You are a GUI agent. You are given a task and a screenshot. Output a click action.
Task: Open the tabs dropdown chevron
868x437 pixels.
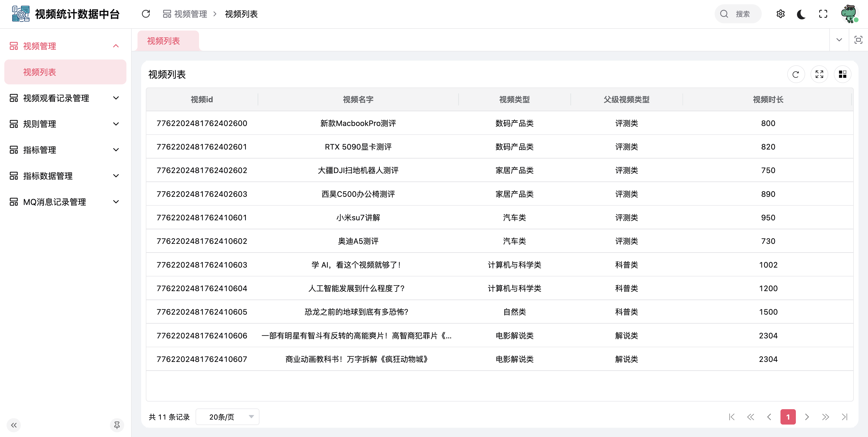click(x=839, y=40)
